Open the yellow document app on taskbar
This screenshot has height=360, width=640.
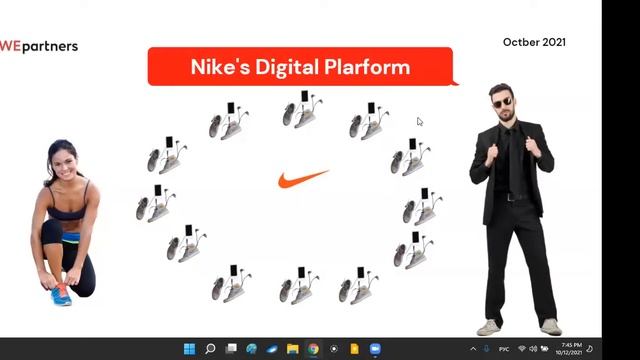click(x=354, y=349)
